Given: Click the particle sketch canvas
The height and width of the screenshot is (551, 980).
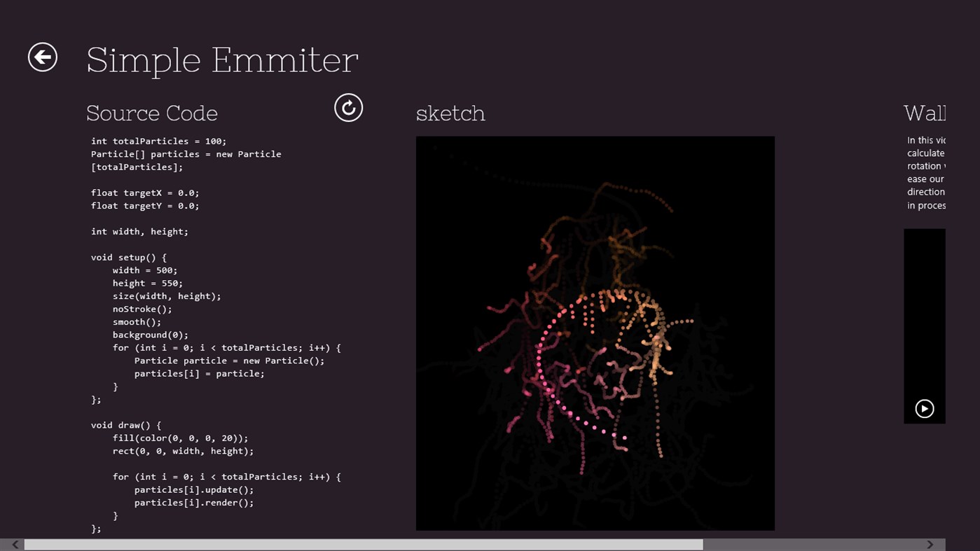Looking at the screenshot, I should [595, 333].
